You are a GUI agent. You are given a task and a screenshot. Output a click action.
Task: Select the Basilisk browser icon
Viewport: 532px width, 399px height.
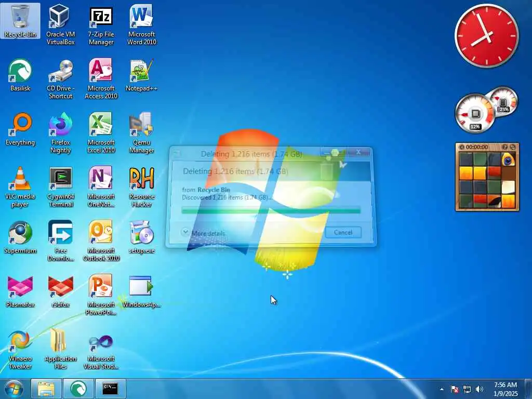point(20,75)
